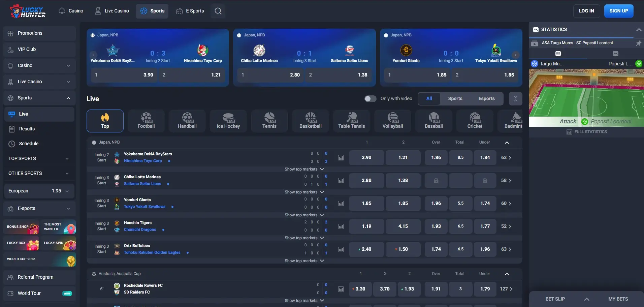Show top markets for Hanshin Tigers match
The width and height of the screenshot is (644, 307).
point(304,238)
